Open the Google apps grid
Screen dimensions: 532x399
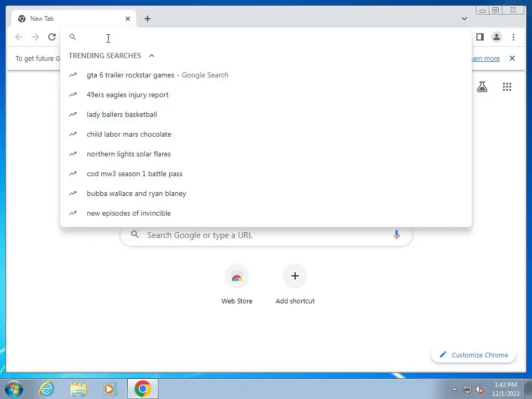507,87
